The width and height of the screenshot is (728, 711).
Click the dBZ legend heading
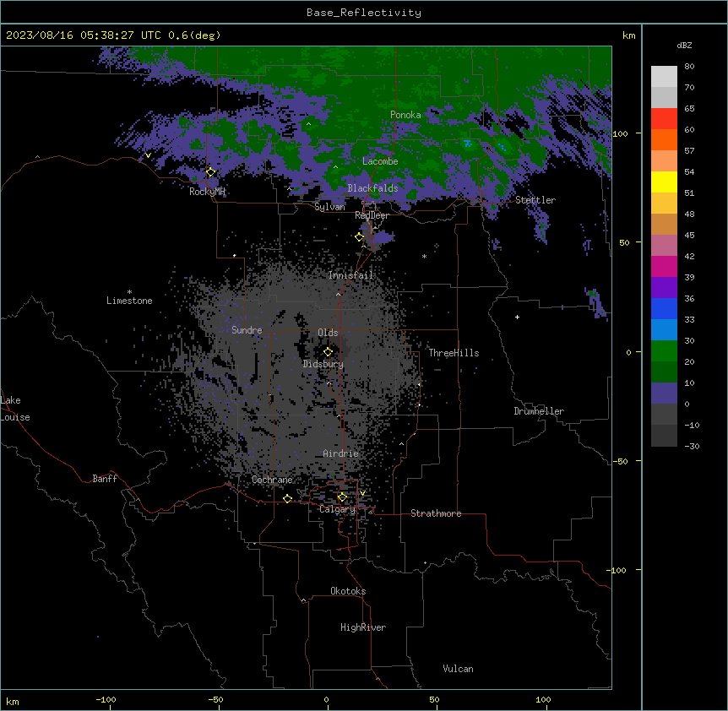click(x=684, y=46)
